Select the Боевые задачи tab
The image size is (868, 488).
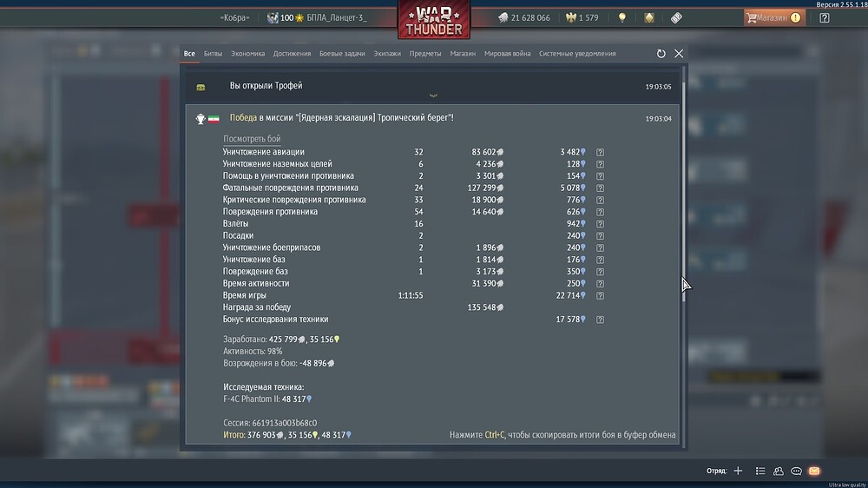(x=342, y=54)
